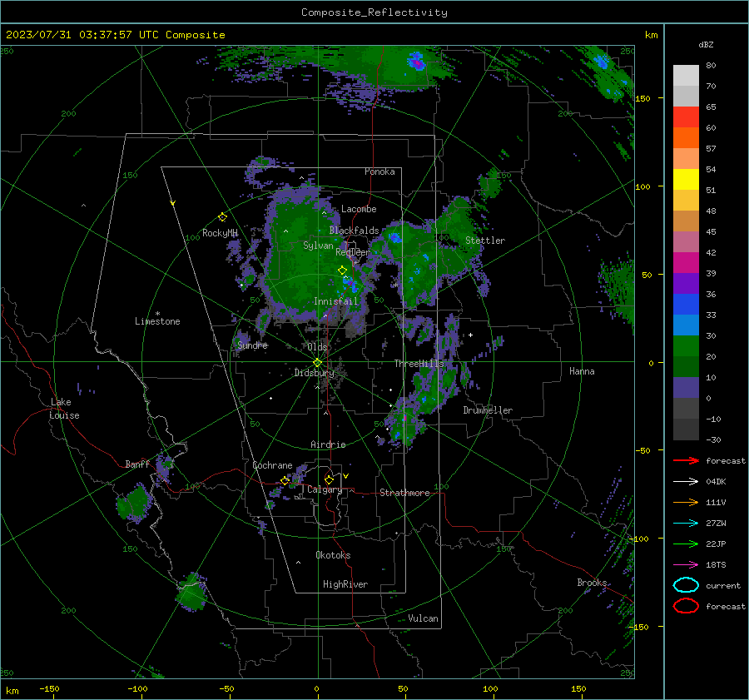Click the -30 value on dBZ scale

point(714,439)
